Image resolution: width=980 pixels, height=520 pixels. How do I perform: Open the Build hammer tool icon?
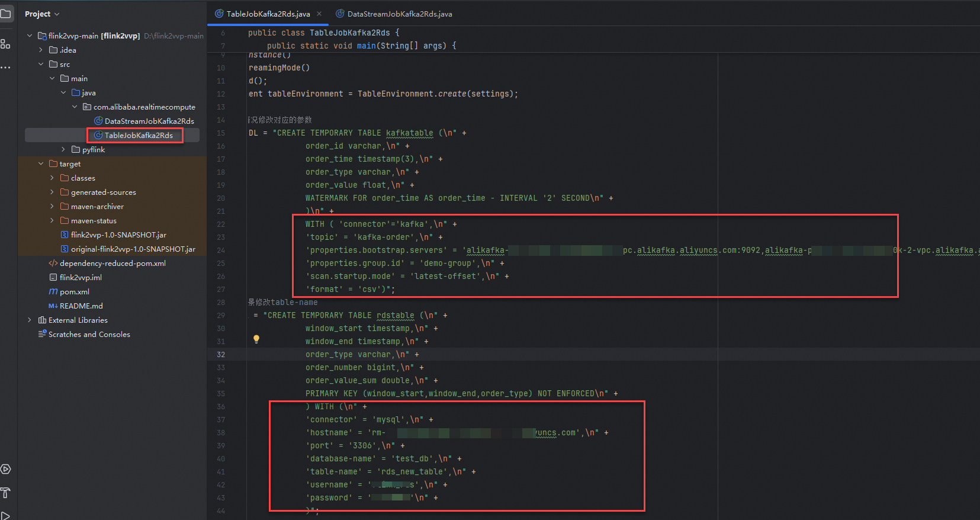(5, 493)
